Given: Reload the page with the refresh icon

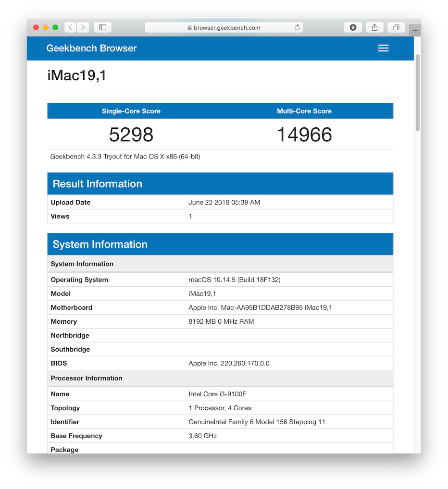Looking at the screenshot, I should coord(297,27).
